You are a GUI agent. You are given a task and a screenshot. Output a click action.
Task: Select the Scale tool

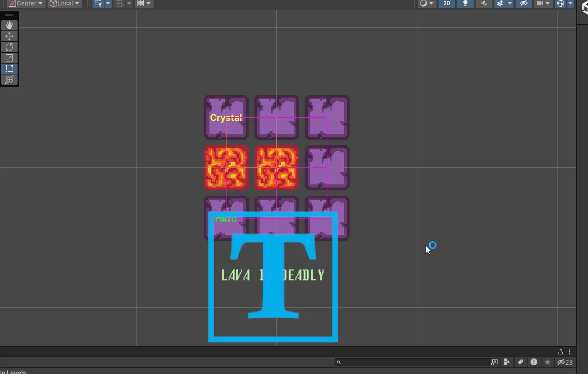point(9,57)
